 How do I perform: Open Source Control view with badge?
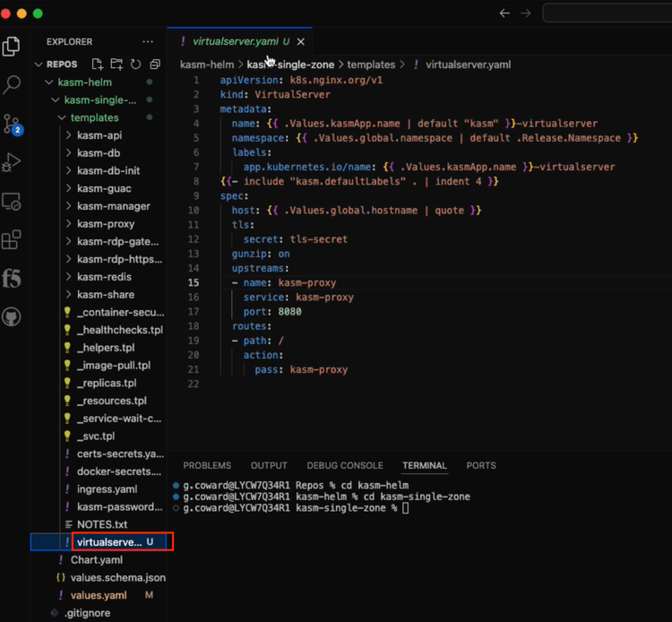(x=13, y=125)
